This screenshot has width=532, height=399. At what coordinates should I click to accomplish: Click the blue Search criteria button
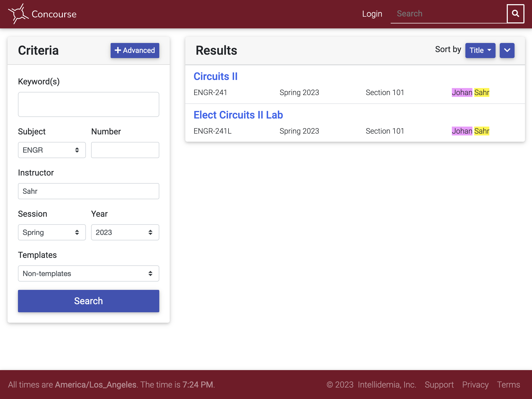click(88, 301)
